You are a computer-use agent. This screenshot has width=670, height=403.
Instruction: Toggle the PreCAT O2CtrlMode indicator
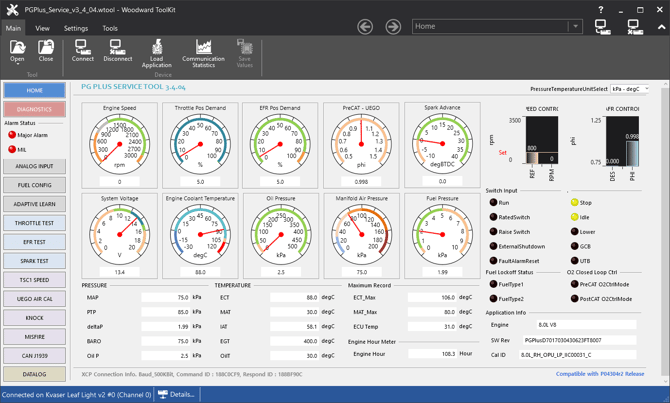pyautogui.click(x=575, y=284)
